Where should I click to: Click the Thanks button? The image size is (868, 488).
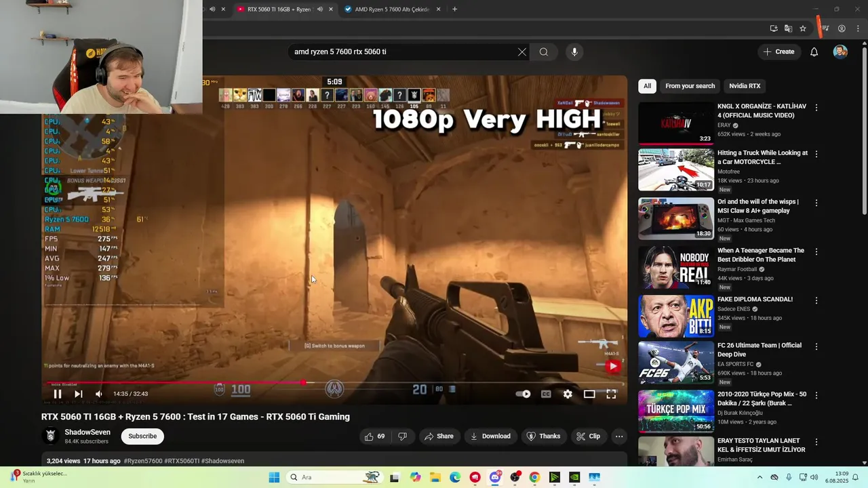point(544,436)
